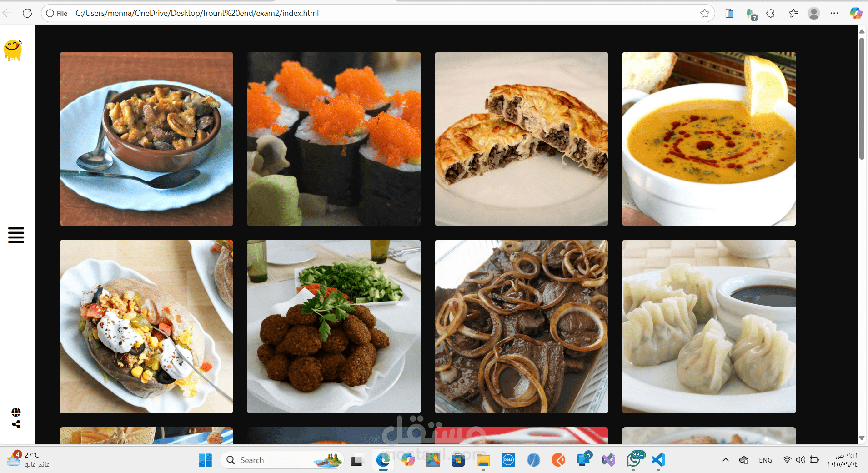The height and width of the screenshot is (473, 868).
Task: Reload the page with refresh button
Action: pos(27,13)
